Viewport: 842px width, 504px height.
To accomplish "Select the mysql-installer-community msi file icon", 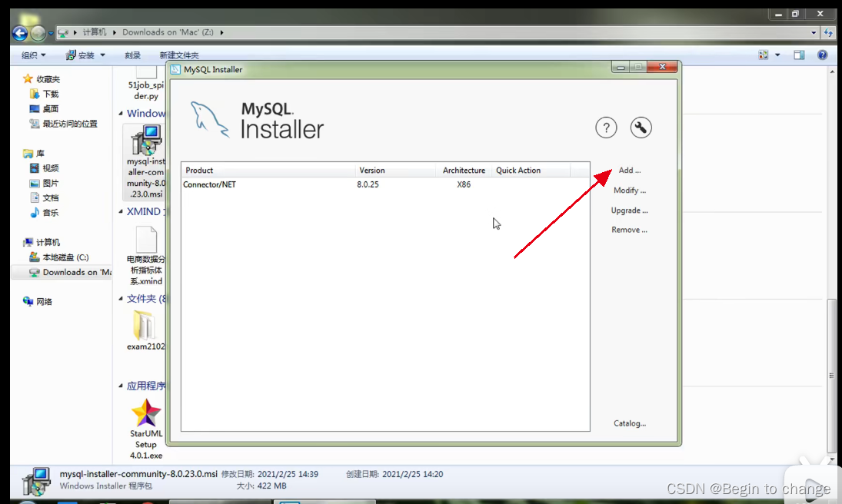I will point(145,141).
